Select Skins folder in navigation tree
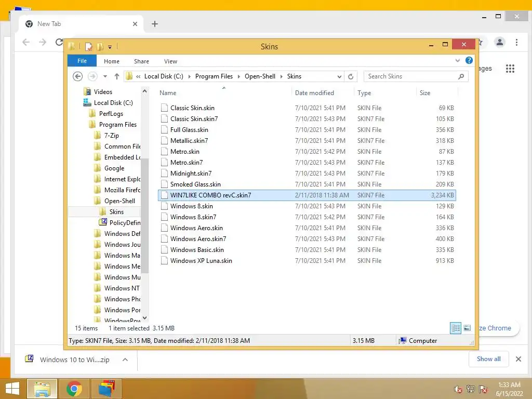The width and height of the screenshot is (532, 399). coord(116,212)
